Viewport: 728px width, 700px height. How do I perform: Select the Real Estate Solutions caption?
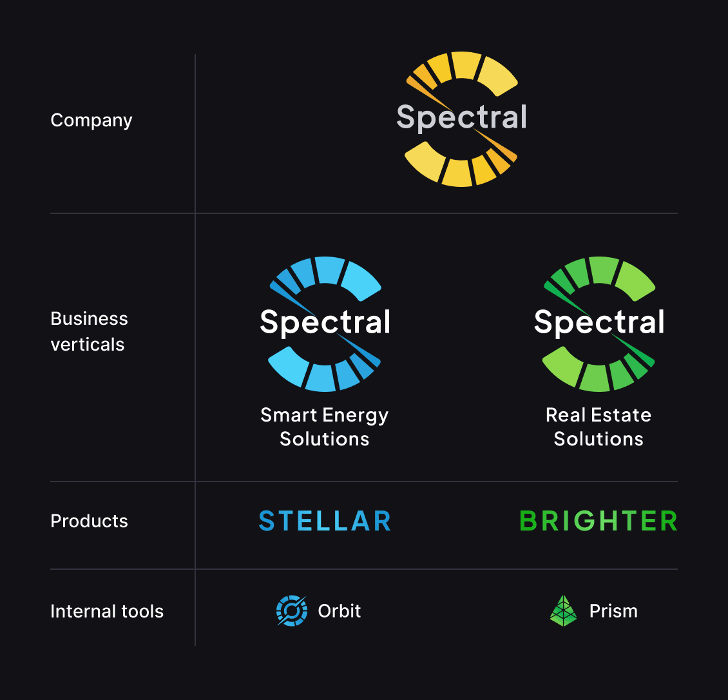pos(599,427)
